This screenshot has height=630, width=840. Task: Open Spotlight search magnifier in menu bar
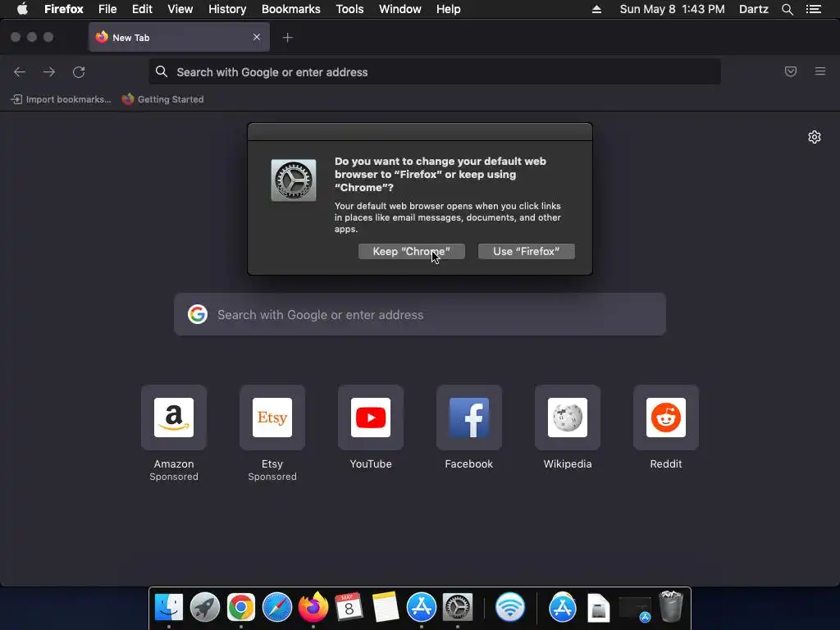tap(787, 9)
